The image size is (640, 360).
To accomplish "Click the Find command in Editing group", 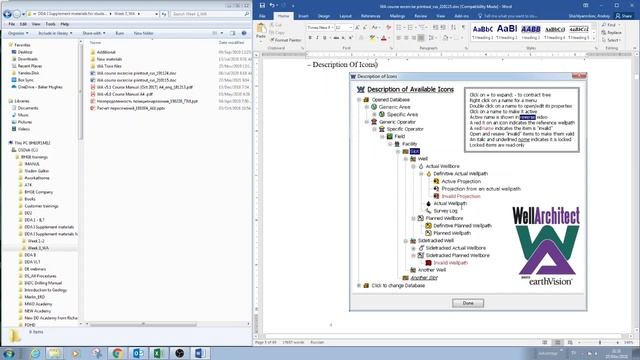I will (610, 25).
